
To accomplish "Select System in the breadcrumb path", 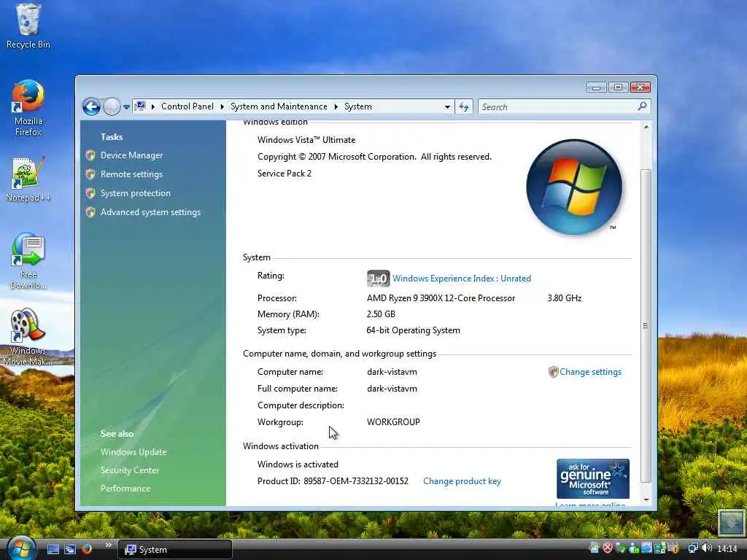I will click(x=358, y=106).
